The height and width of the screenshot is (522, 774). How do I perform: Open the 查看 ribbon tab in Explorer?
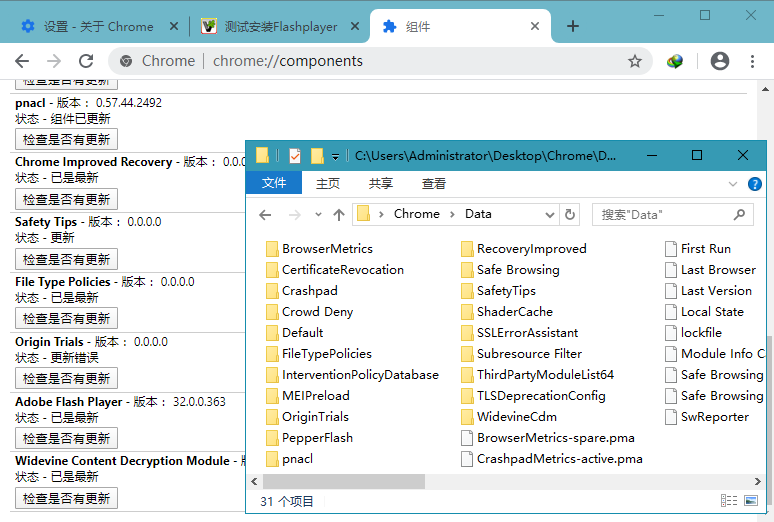[x=434, y=184]
